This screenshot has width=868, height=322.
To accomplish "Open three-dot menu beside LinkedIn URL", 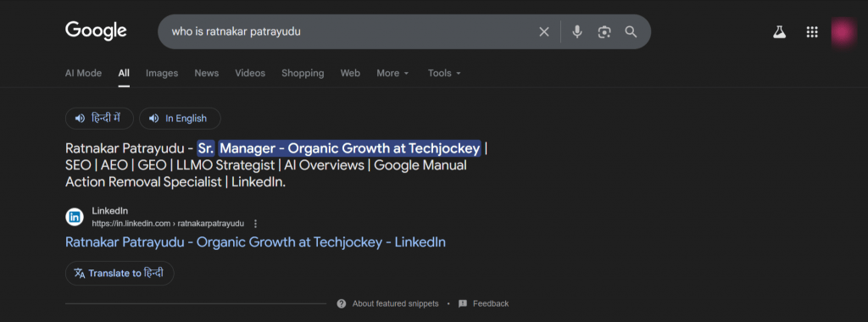I will click(x=255, y=224).
